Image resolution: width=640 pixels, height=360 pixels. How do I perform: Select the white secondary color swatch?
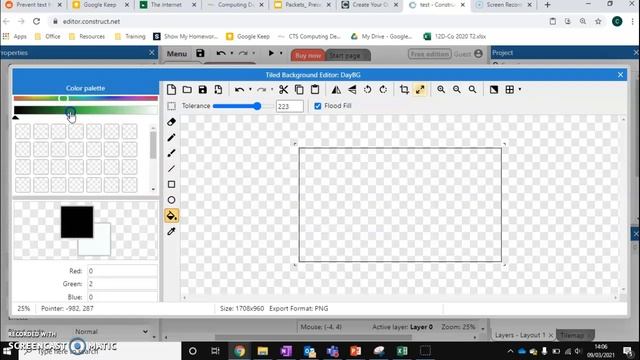click(x=101, y=245)
